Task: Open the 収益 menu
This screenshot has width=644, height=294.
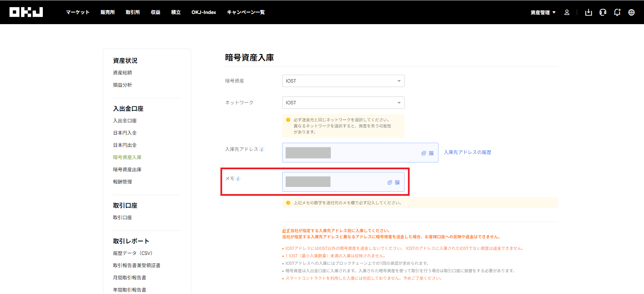Action: point(156,12)
